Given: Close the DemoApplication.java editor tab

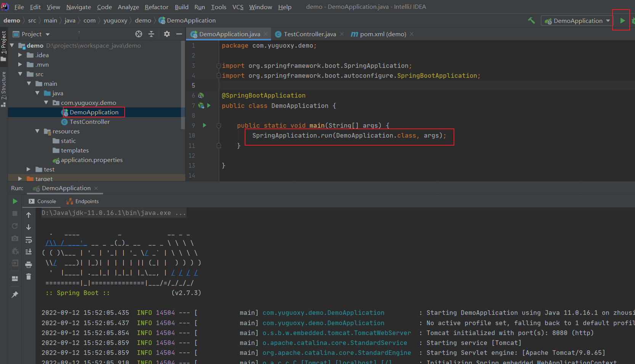Looking at the screenshot, I should click(x=266, y=34).
